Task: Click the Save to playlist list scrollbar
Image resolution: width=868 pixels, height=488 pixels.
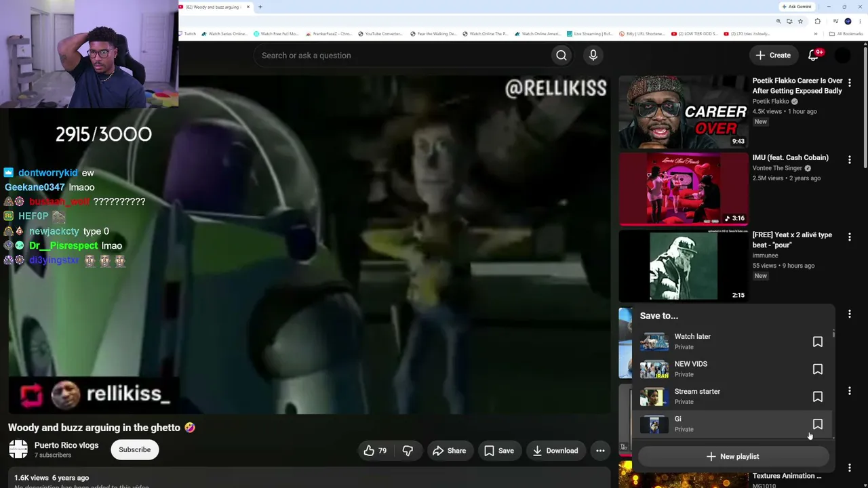Action: click(834, 335)
